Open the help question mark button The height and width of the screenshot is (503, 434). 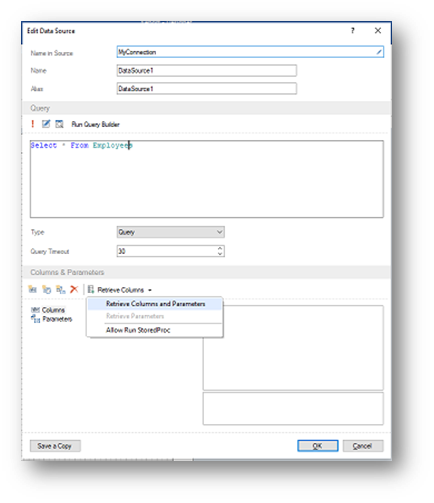pos(353,31)
